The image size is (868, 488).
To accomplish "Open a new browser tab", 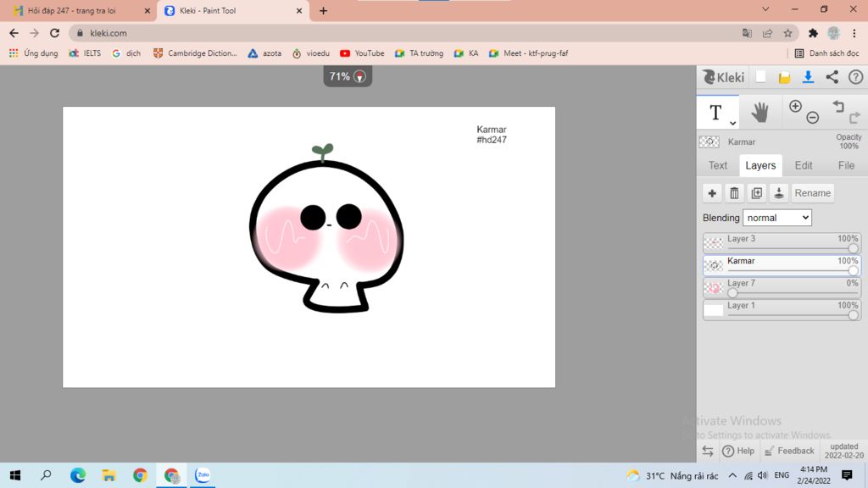I will 323,10.
